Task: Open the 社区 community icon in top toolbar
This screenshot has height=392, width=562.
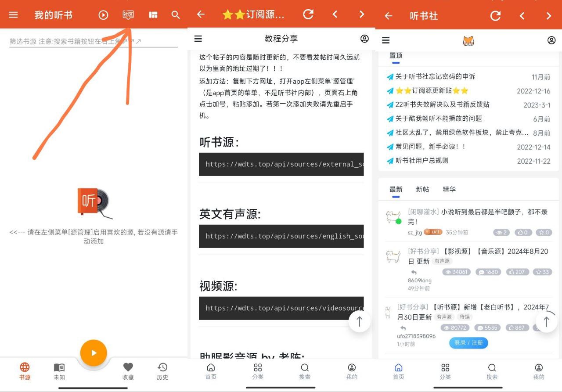Action: coord(128,14)
